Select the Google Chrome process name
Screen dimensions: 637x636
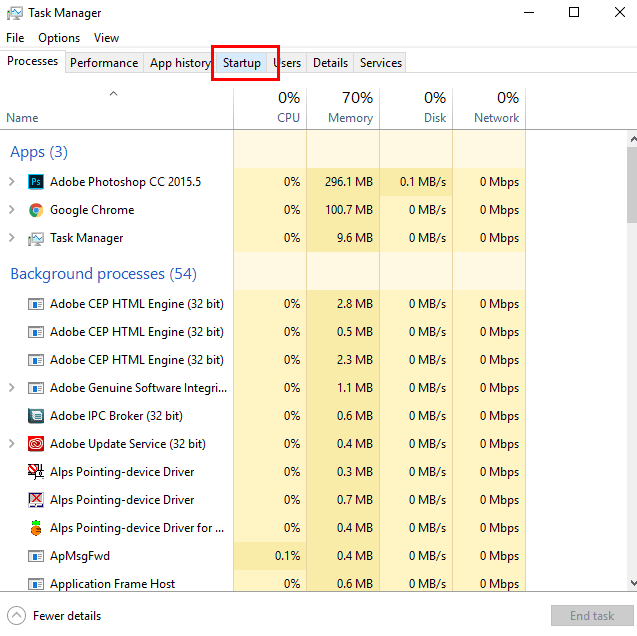point(92,210)
